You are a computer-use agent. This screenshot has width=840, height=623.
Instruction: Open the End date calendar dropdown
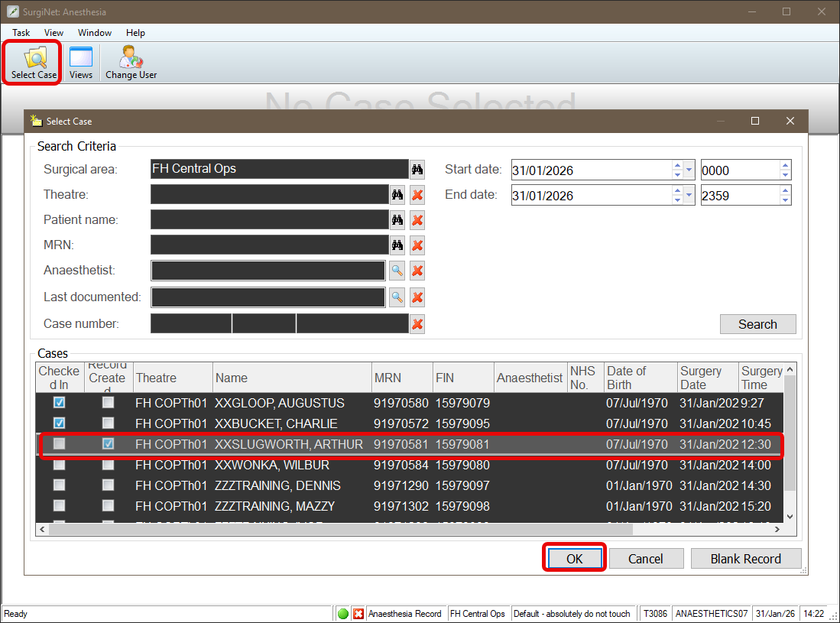pos(689,196)
